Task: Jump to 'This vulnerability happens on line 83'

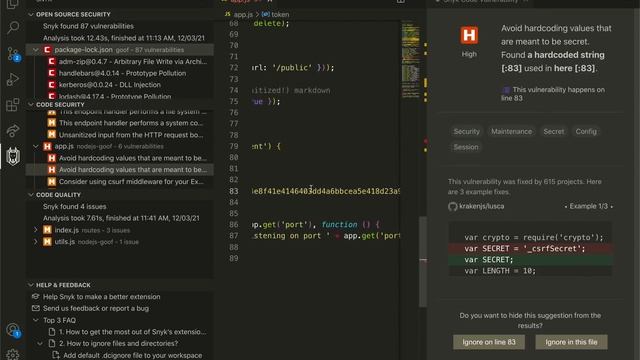Action: click(x=553, y=94)
